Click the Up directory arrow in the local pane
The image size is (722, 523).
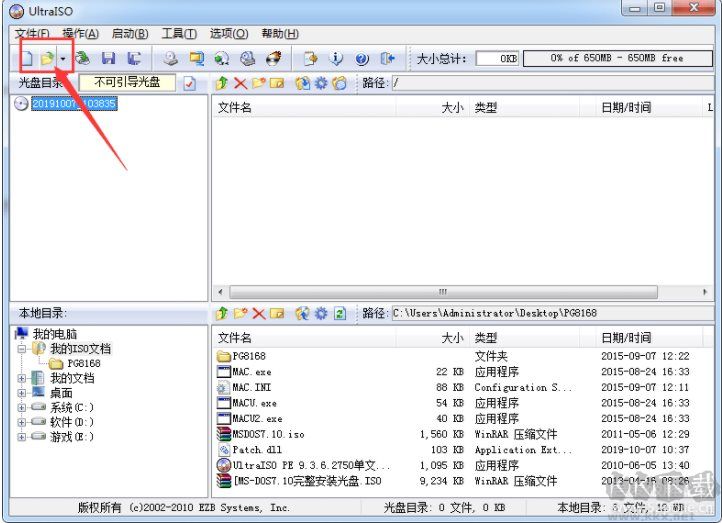pyautogui.click(x=222, y=313)
